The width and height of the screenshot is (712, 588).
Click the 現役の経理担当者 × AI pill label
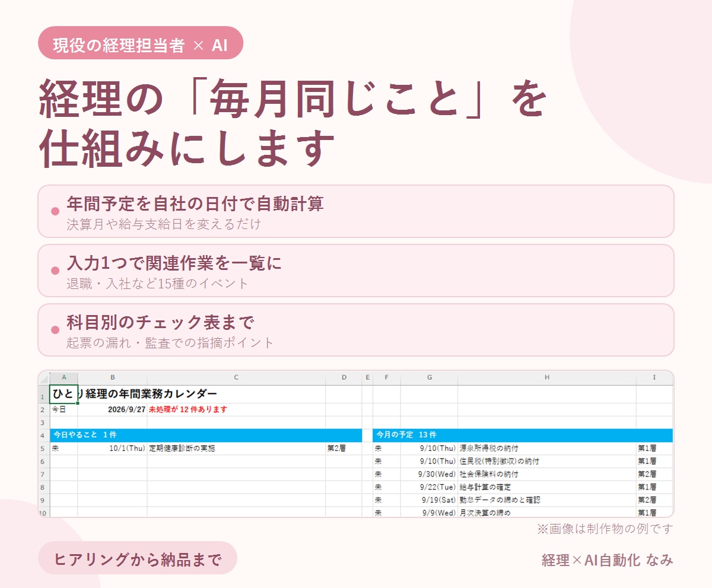click(x=141, y=43)
